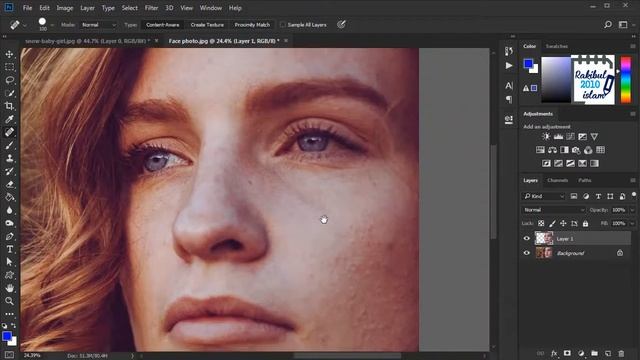
Task: Select the Rectangular Marquee tool
Action: click(9, 67)
